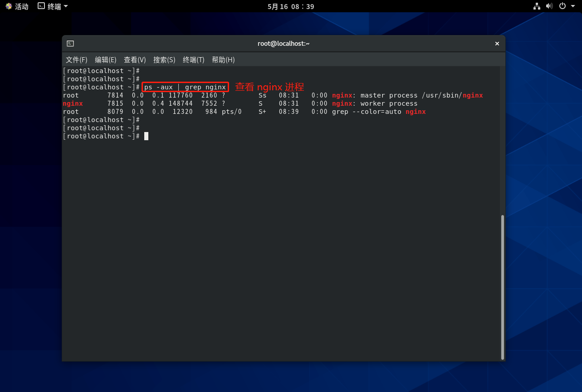Open the 终端(T) menu
Image resolution: width=582 pixels, height=392 pixels.
tap(193, 60)
